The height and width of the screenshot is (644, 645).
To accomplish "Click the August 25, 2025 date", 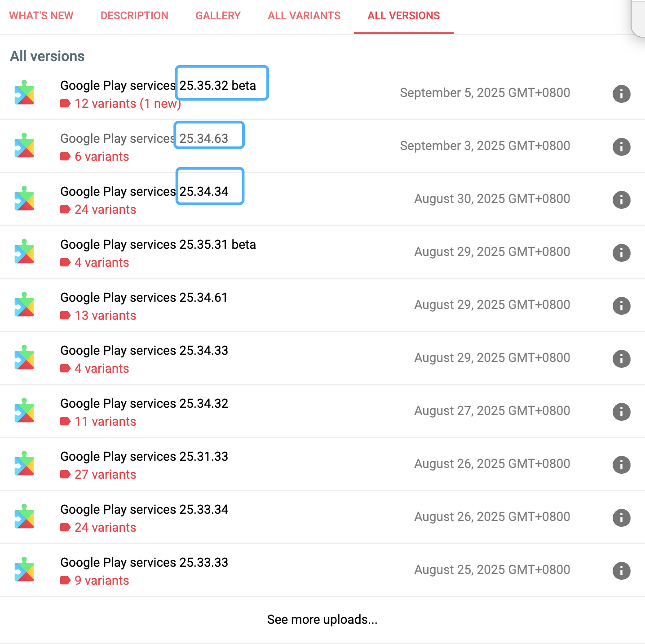I will tap(492, 570).
